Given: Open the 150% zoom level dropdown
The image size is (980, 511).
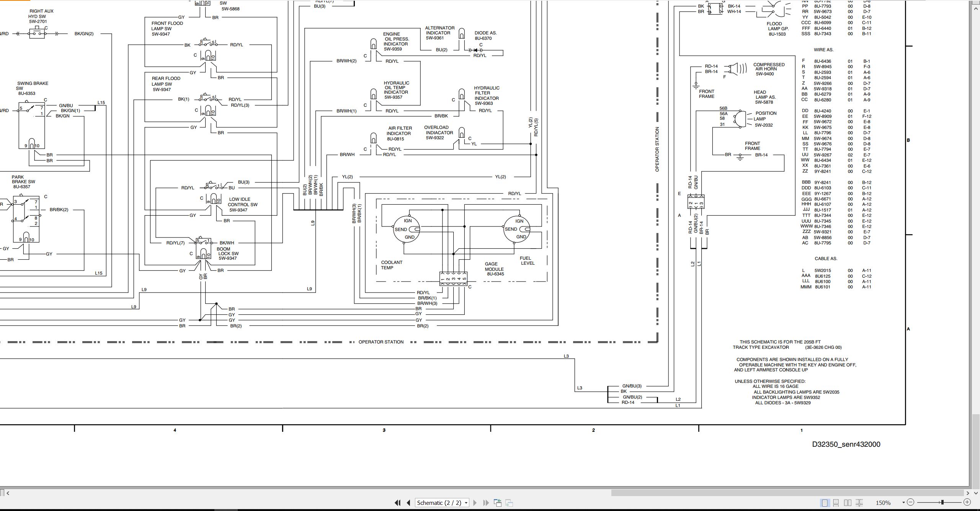Looking at the screenshot, I should click(x=903, y=503).
